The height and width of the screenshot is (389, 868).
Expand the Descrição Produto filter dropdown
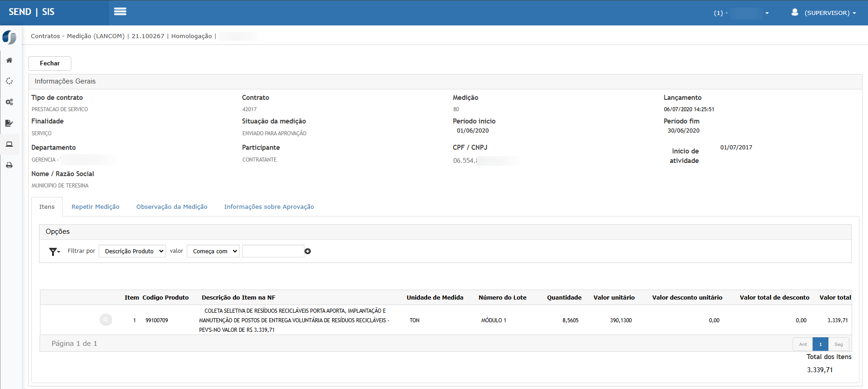point(132,251)
